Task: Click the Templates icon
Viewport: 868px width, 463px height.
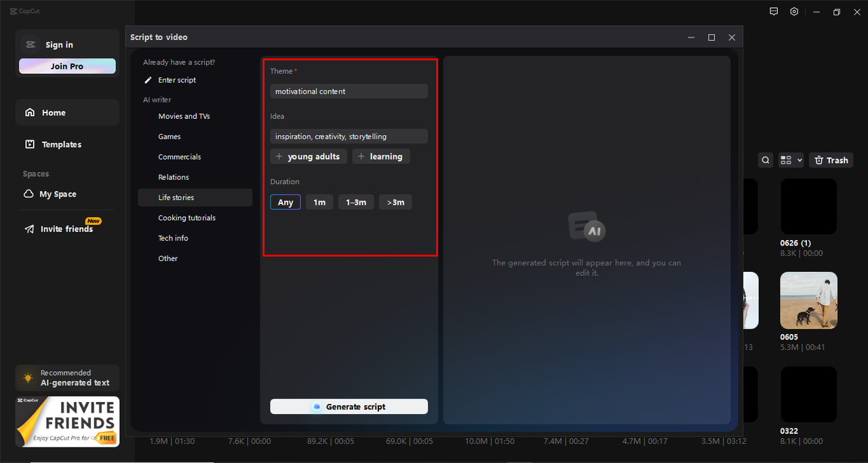Action: [x=30, y=144]
